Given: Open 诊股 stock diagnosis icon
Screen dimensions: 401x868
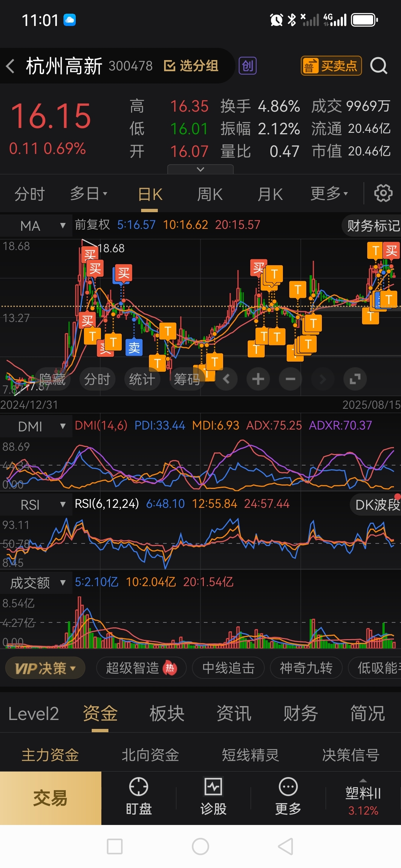Looking at the screenshot, I should click(x=213, y=797).
